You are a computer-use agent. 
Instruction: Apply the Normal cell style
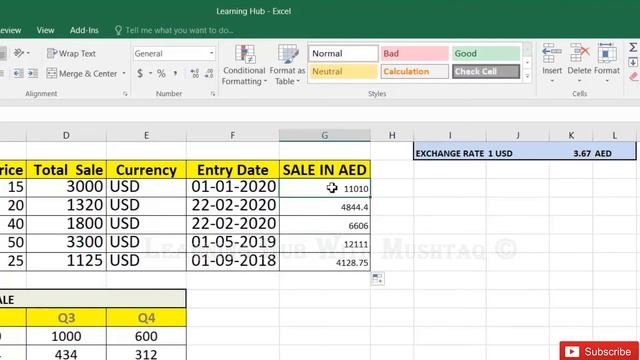343,53
